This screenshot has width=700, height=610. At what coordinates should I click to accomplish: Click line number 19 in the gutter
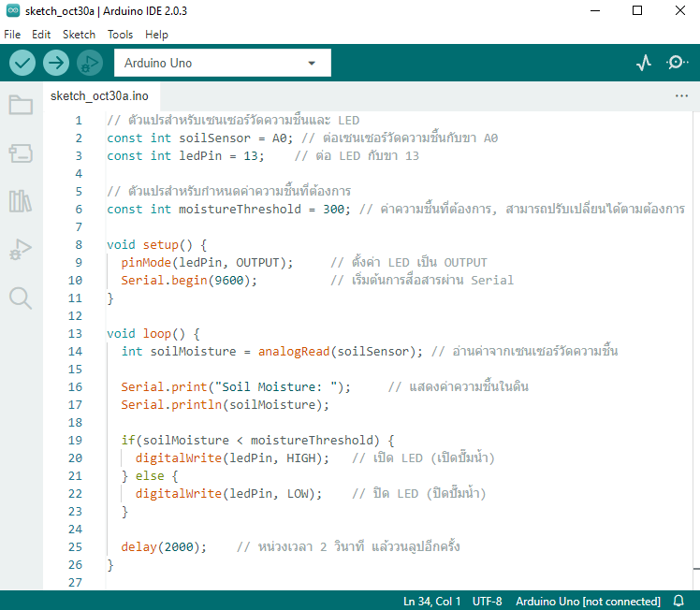point(75,440)
